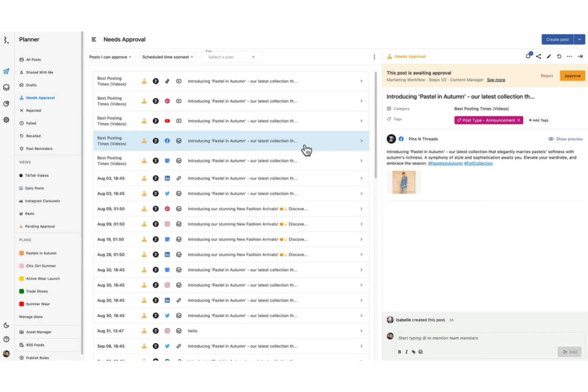Screen dimensions: 588x392
Task: Open the 'Posts I can approve' filter dropdown
Action: (110, 57)
